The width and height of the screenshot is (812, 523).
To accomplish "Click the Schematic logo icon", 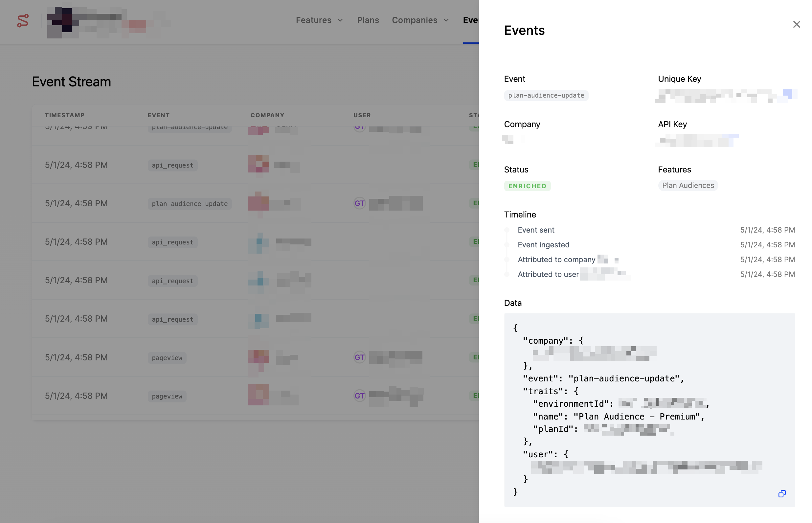I will point(22,21).
